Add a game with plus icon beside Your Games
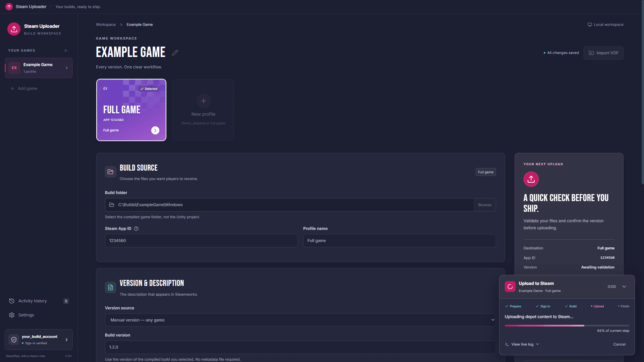The width and height of the screenshot is (644, 362). 66,51
